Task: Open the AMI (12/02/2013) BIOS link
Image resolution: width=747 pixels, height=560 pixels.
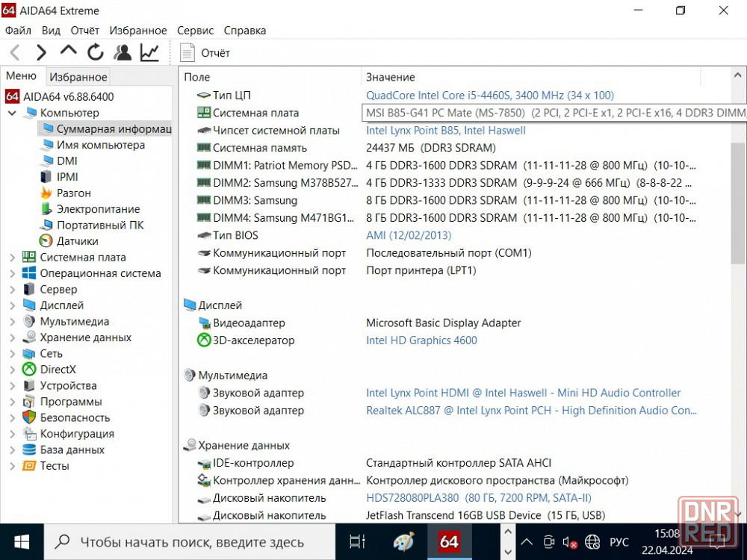Action: 409,235
